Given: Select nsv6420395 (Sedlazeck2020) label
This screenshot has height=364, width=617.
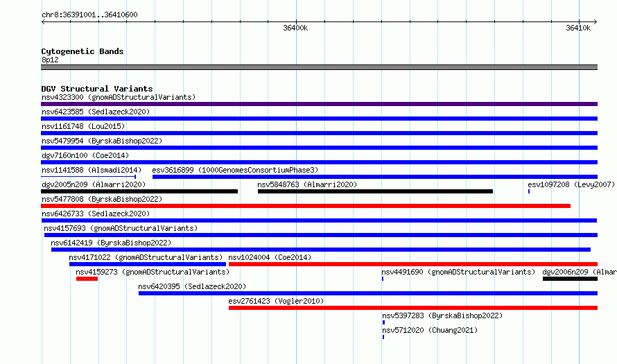Looking at the screenshot, I should coord(192,286).
